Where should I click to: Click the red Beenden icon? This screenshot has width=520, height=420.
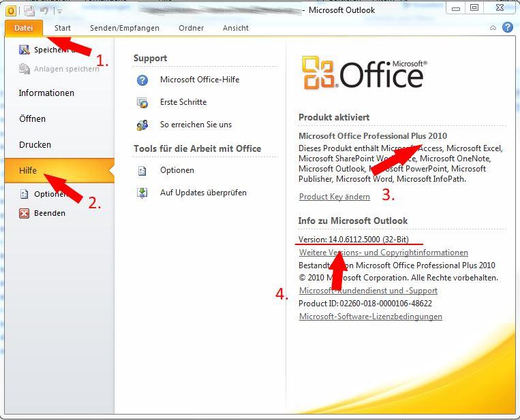click(x=24, y=213)
